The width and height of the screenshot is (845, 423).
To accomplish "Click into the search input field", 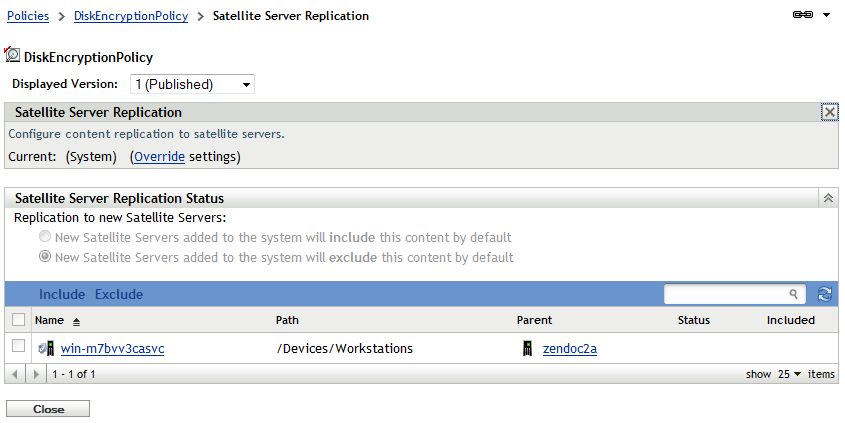I will tap(726, 294).
